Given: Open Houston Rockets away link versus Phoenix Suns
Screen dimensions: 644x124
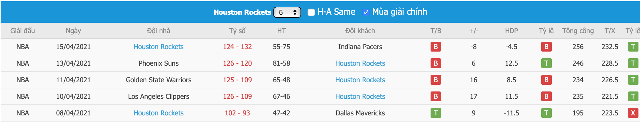Looking at the screenshot, I should point(360,63).
